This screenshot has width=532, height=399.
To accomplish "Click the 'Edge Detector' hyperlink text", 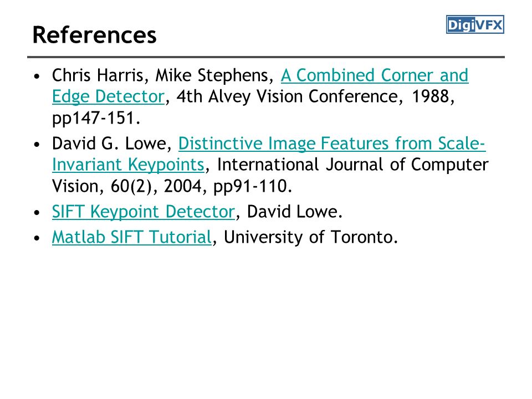I will tap(108, 96).
